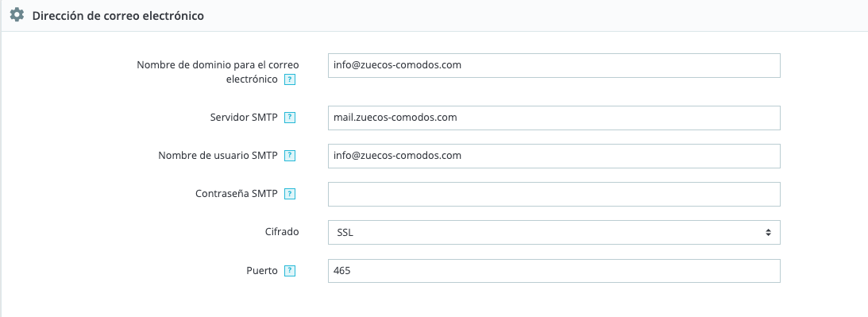Open the Contraseña SMTP help icon

(290, 194)
